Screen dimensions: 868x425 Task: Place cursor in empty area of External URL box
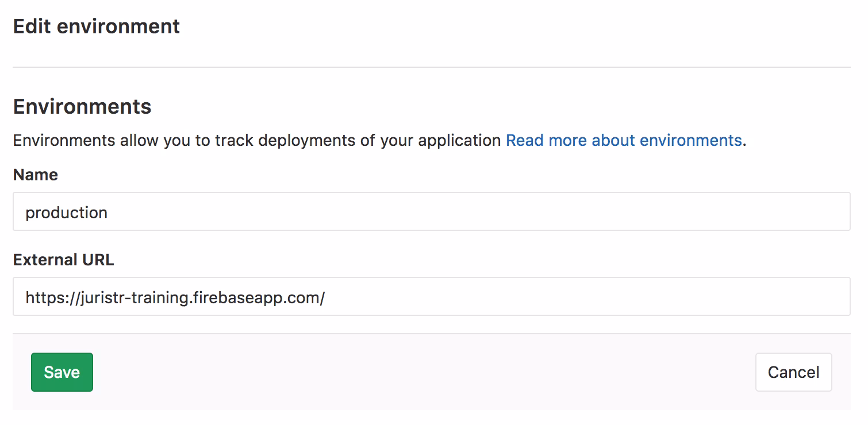[575, 297]
